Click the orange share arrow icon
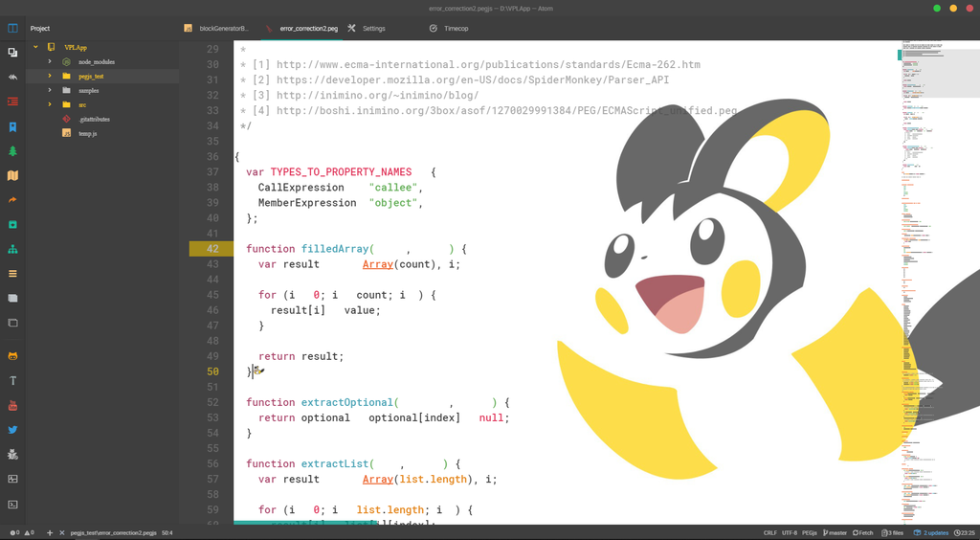980x540 pixels. [x=12, y=200]
